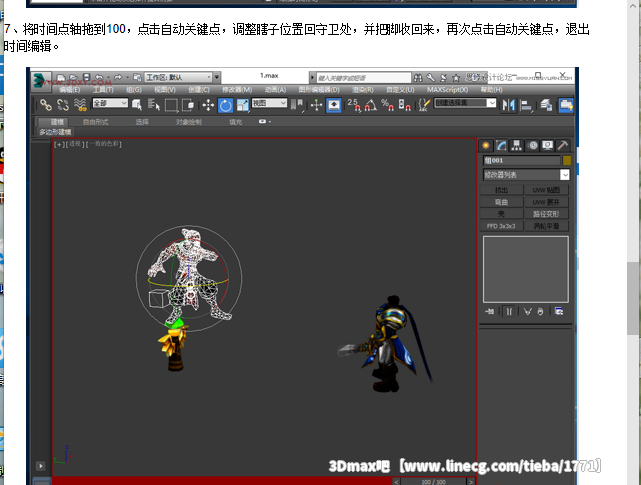Open the Motion command panel tab
641x485 pixels.
click(533, 145)
